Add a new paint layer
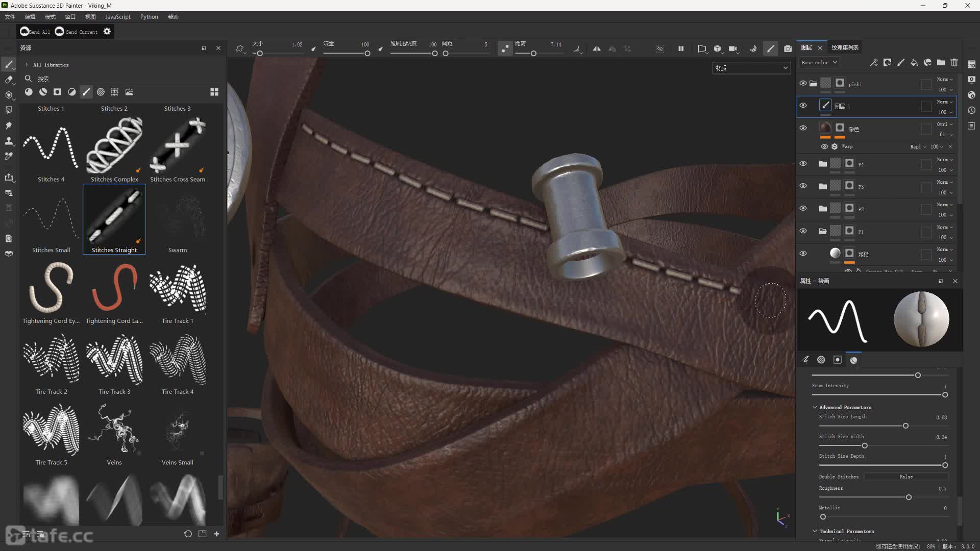This screenshot has width=980, height=551. (901, 62)
